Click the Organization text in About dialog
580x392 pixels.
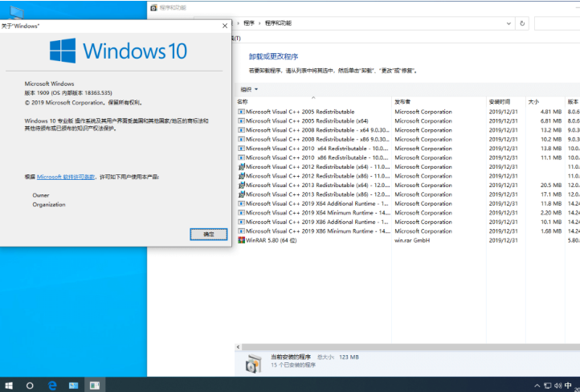click(49, 205)
